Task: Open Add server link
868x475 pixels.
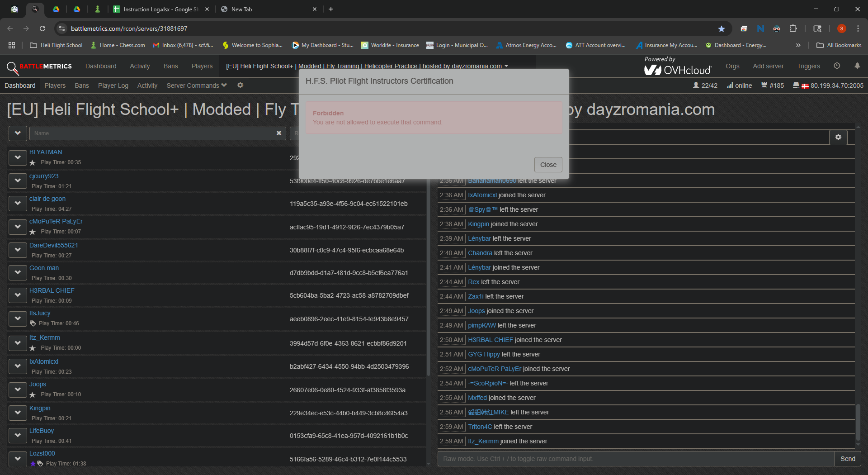Action: pyautogui.click(x=768, y=66)
